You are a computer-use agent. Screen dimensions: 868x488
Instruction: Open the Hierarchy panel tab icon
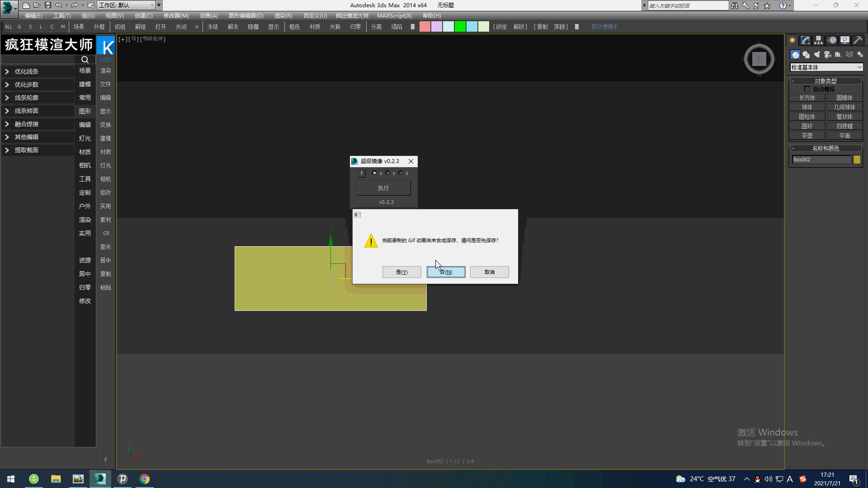[819, 41]
